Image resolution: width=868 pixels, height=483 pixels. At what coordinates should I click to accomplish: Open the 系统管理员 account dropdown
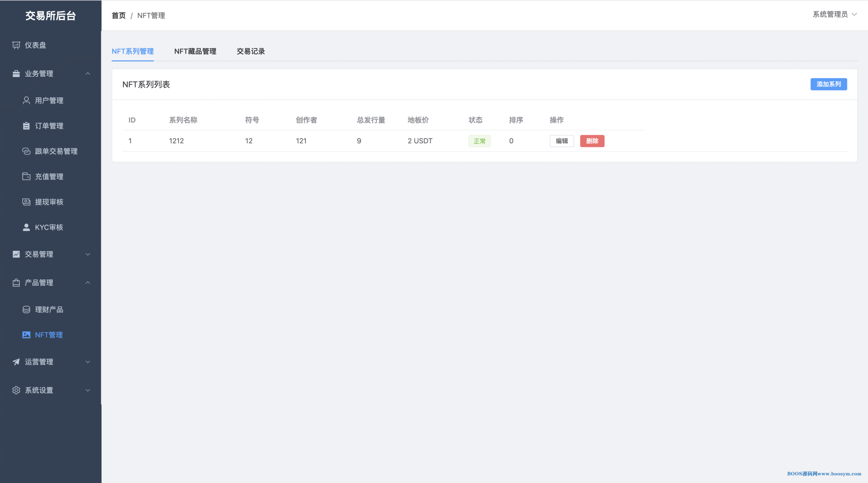834,14
